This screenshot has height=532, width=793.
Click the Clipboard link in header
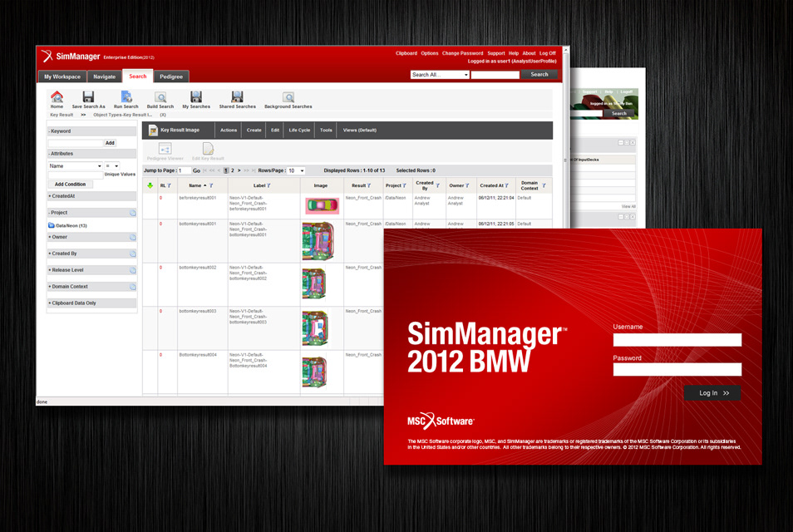click(x=406, y=53)
